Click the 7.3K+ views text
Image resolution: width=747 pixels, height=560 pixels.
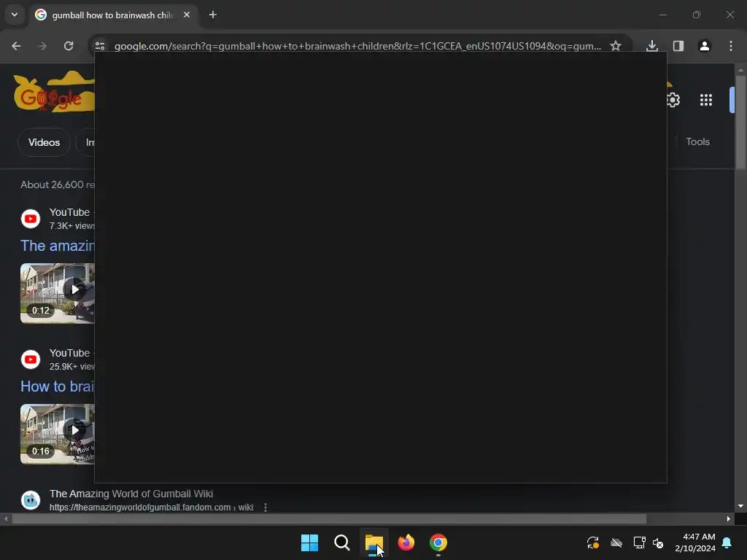coord(72,226)
